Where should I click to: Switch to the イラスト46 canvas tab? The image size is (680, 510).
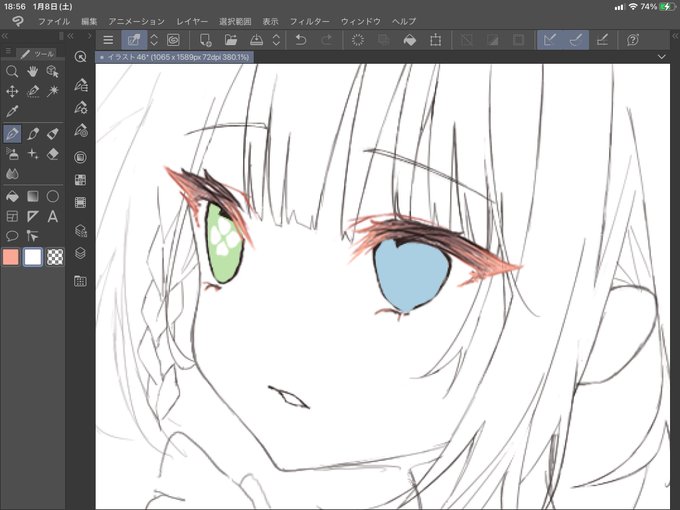174,57
